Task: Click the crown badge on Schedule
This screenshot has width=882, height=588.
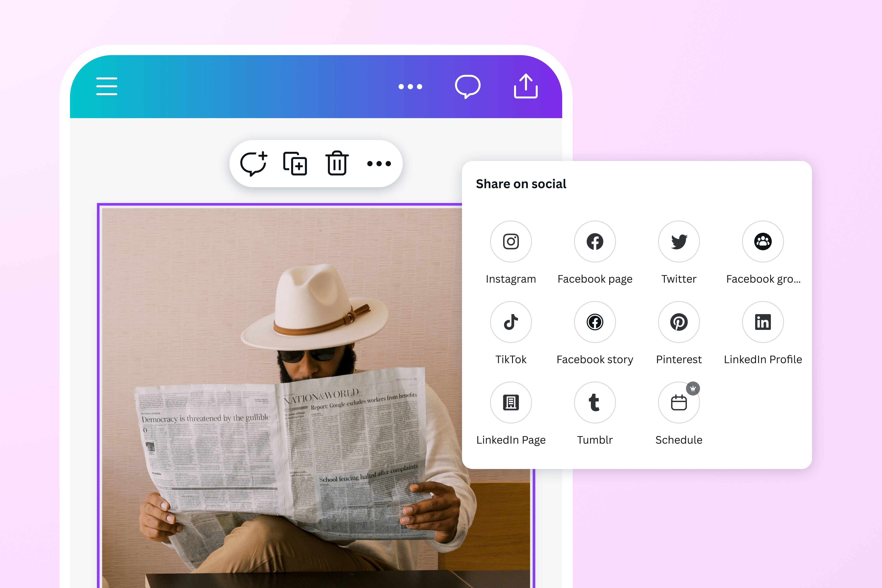Action: point(693,388)
